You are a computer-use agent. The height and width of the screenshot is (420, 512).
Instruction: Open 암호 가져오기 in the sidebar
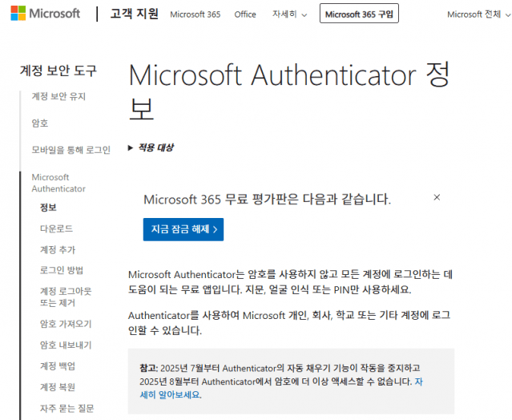(66, 324)
